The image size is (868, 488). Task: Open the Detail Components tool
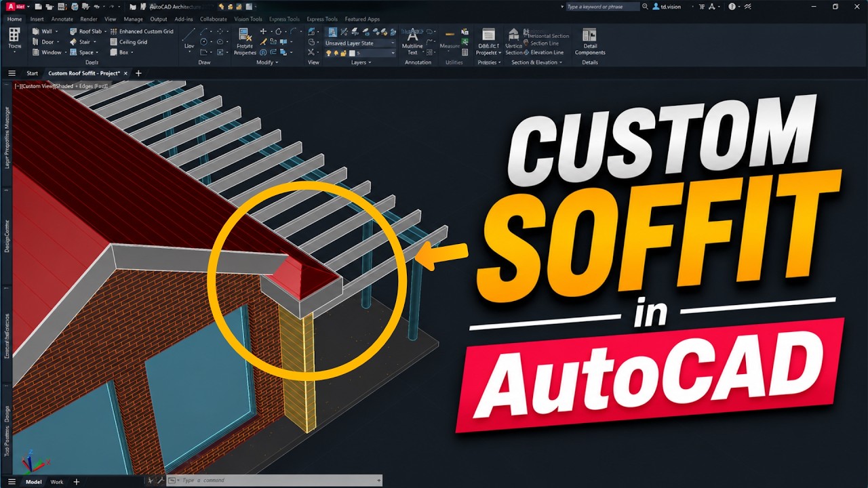pos(590,42)
